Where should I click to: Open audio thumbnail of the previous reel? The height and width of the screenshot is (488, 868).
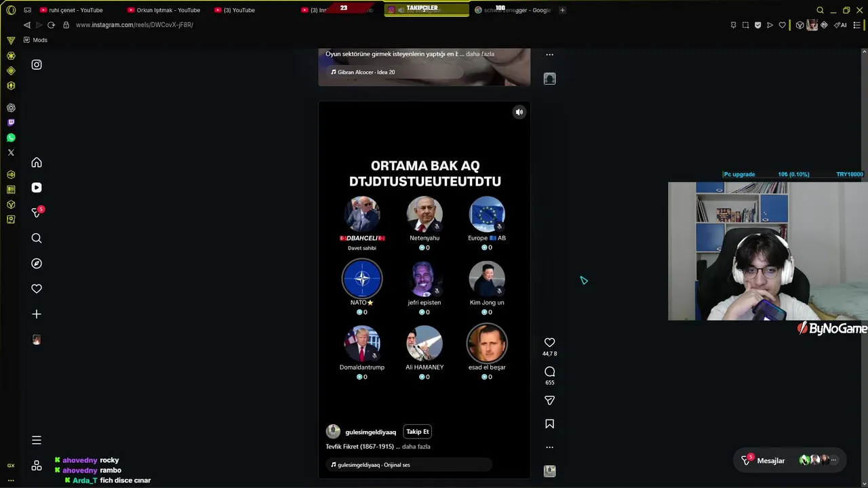pos(550,79)
